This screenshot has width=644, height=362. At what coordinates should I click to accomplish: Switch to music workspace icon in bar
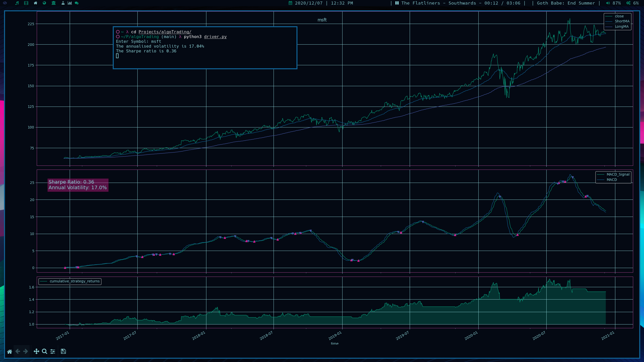click(x=17, y=3)
